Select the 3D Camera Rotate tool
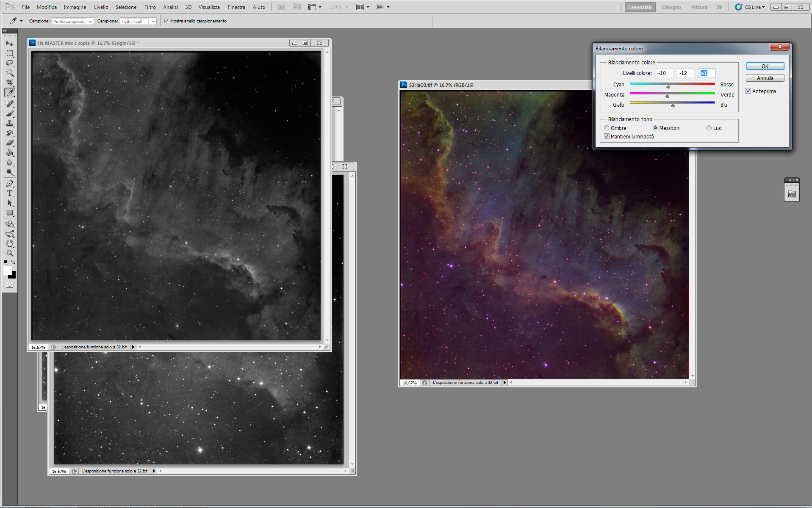 (10, 234)
